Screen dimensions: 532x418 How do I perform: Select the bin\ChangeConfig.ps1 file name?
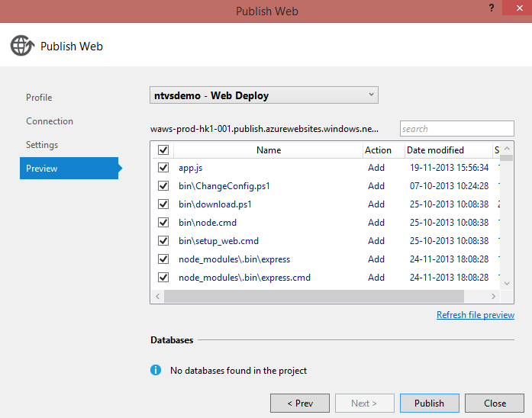click(224, 186)
